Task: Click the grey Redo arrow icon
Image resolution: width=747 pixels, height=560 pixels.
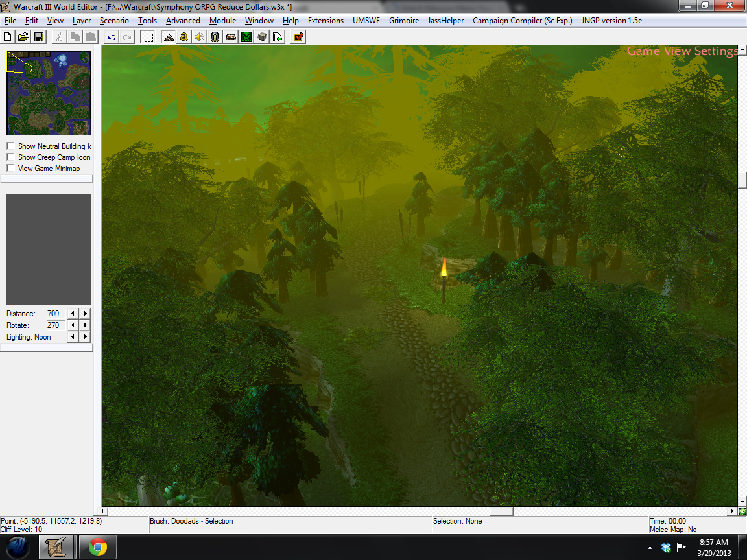Action: (x=127, y=37)
